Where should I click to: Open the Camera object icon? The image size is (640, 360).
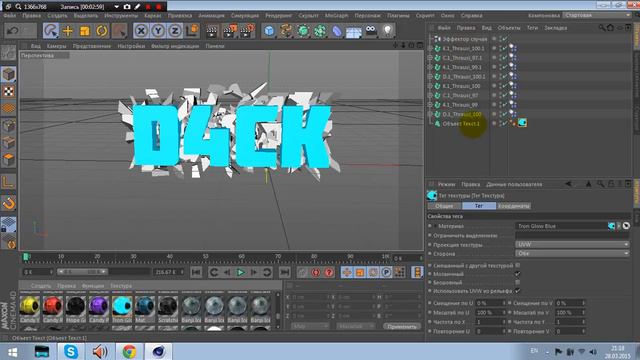pos(371,31)
